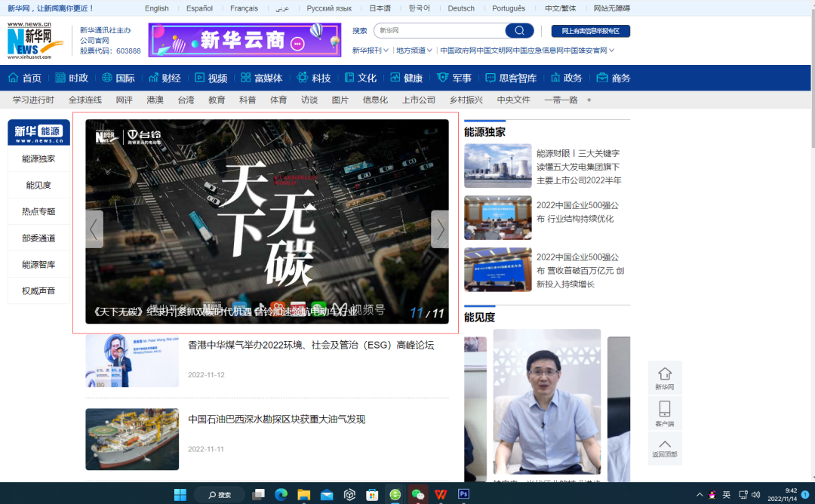Select 权威声音 in left sidebar
Image resolution: width=815 pixels, height=504 pixels.
coord(38,291)
